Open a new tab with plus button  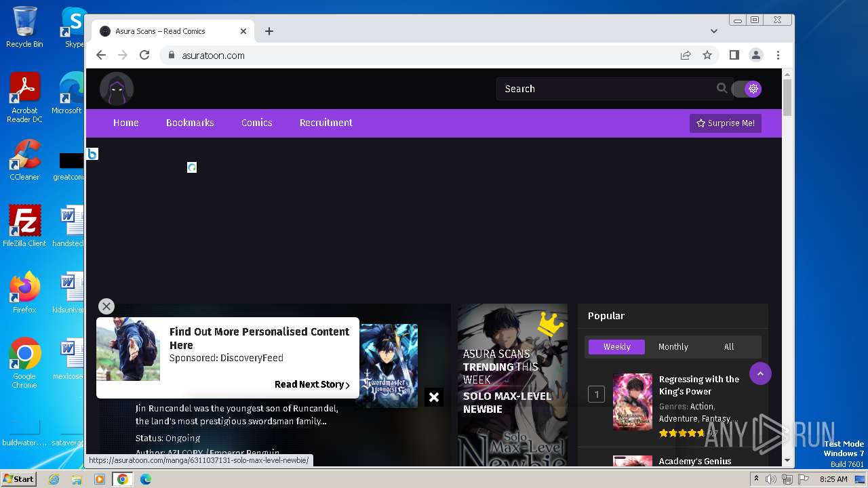[x=269, y=31]
